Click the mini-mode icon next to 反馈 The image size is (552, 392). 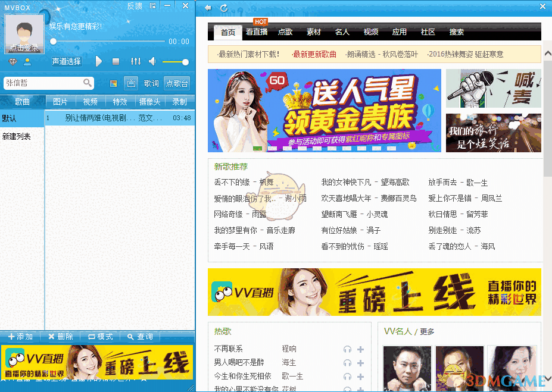(153, 6)
